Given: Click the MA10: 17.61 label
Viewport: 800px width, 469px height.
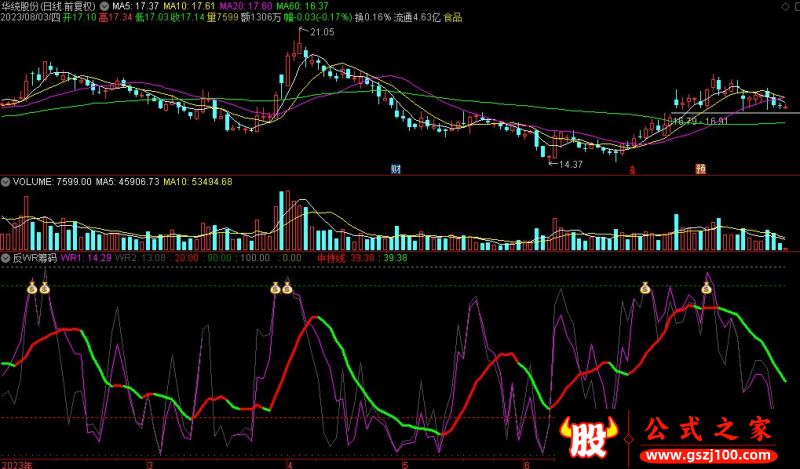Looking at the screenshot, I should tap(189, 6).
